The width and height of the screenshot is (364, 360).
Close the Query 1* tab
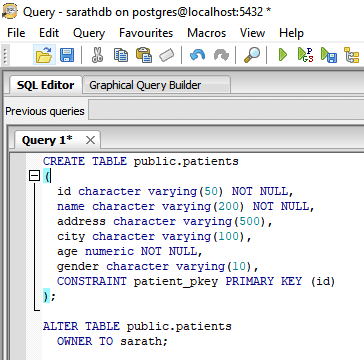[x=90, y=141]
